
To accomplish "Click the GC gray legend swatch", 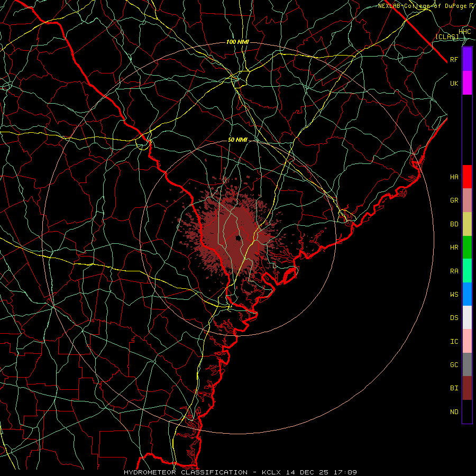I will [x=467, y=364].
